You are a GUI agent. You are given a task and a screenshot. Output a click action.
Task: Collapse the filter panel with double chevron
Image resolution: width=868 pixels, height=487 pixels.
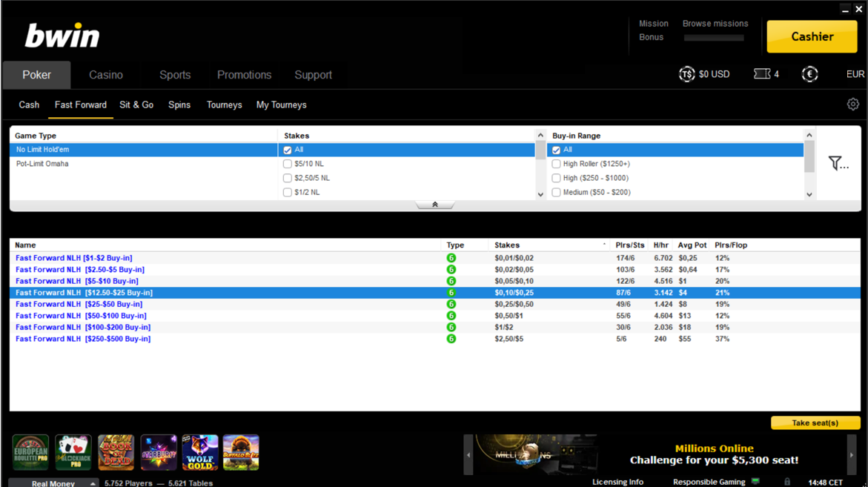pyautogui.click(x=434, y=205)
